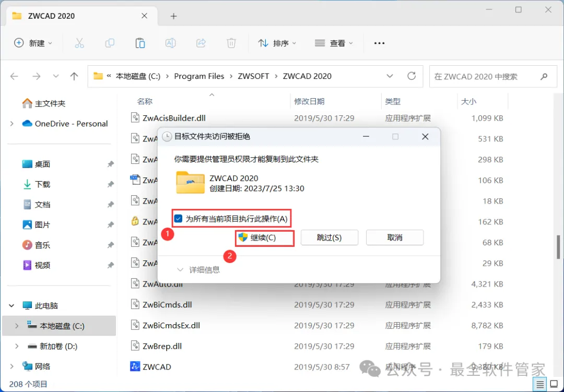Toggle 为所有当前项目执行此操作 checkbox
564x392 pixels.
tap(178, 219)
